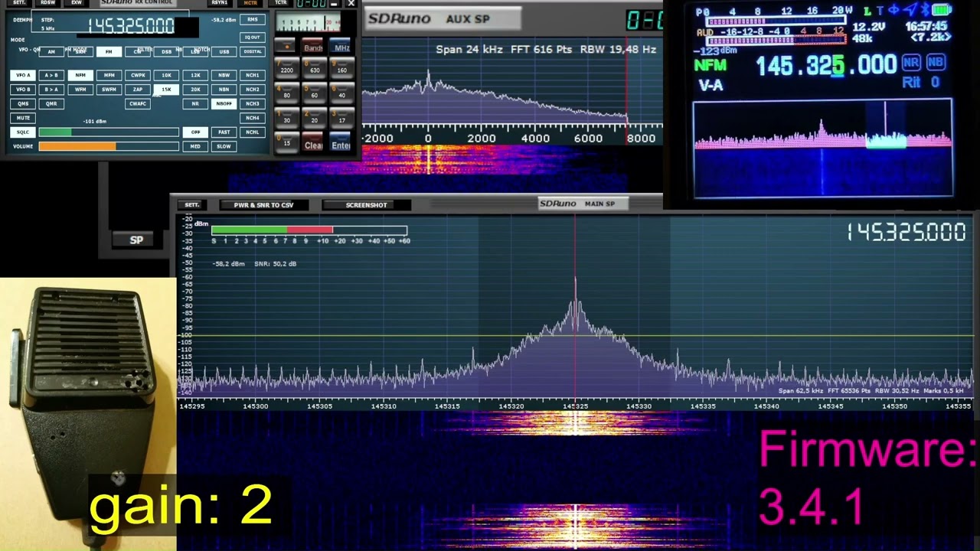980x551 pixels.
Task: Set filter width to 10K
Action: point(166,75)
